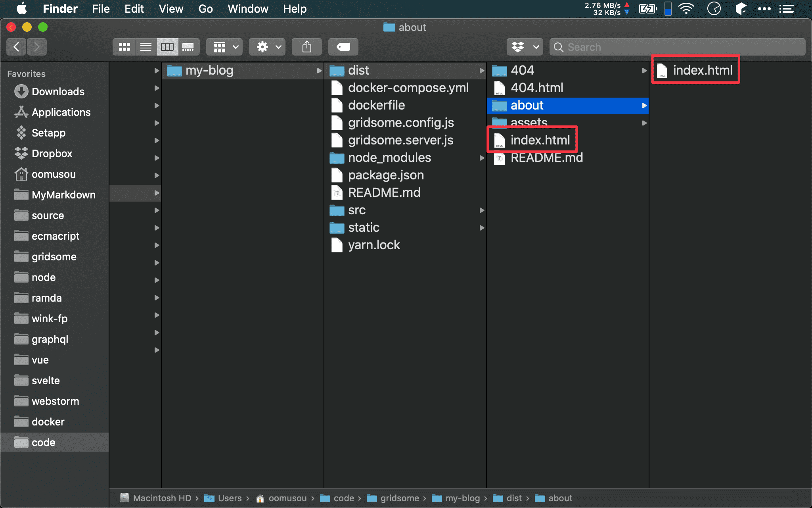
Task: Expand src folder via its arrow
Action: point(482,210)
